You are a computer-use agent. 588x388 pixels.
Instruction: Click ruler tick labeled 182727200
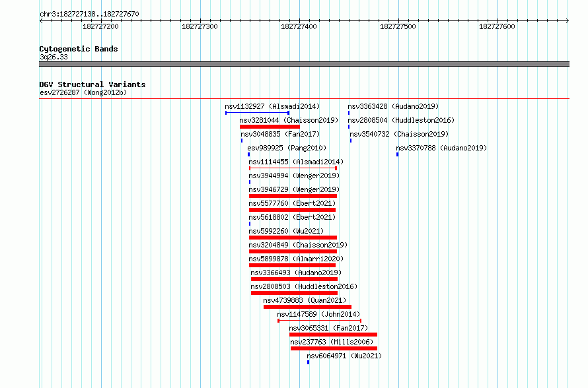pyautogui.click(x=100, y=26)
